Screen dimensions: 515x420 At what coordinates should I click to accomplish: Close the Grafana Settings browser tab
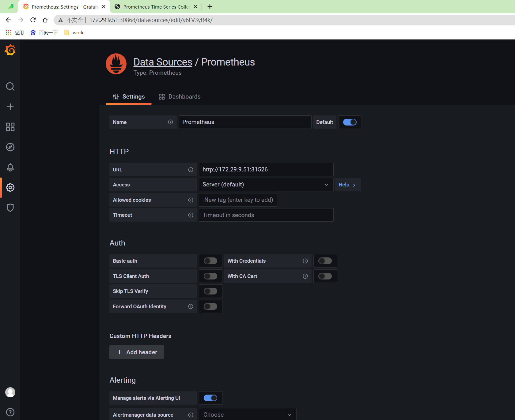[x=104, y=6]
